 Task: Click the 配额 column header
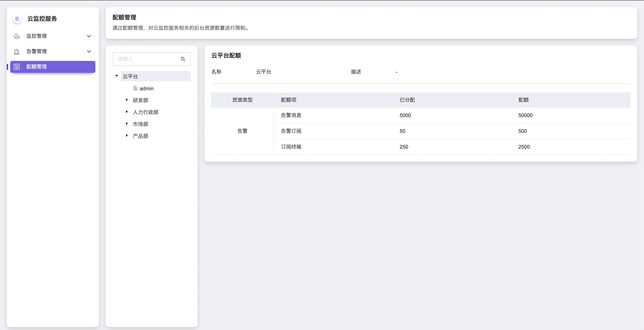pos(523,100)
